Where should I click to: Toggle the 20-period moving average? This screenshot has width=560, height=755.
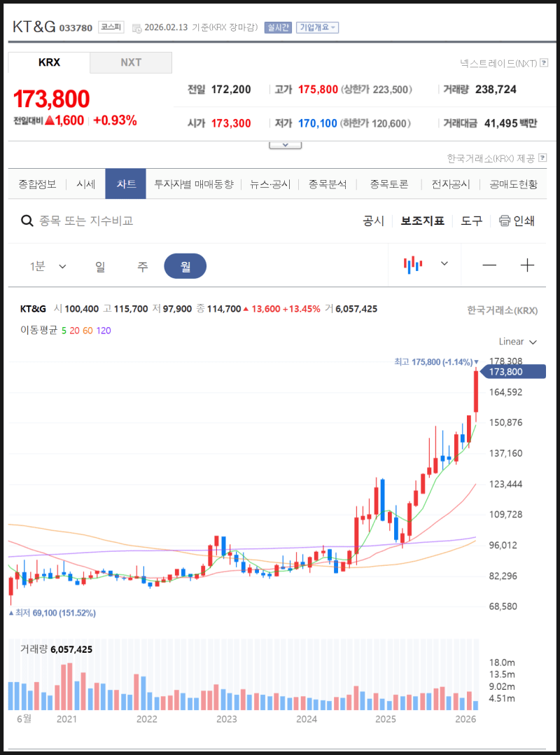75,331
